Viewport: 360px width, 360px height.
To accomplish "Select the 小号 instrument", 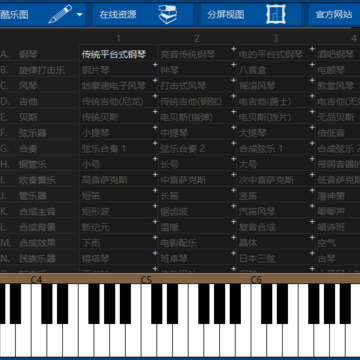I will pos(91,165).
